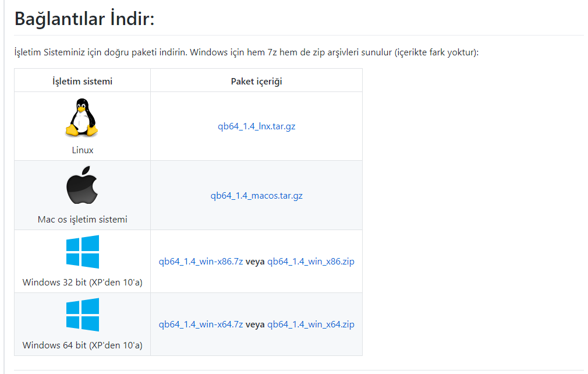The height and width of the screenshot is (374, 588).
Task: Click the 'İşletim sistemi' column header
Action: (82, 81)
